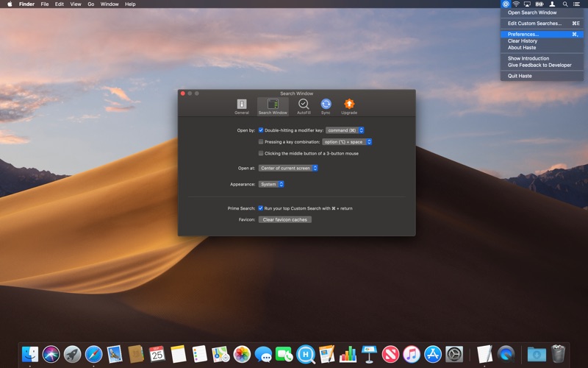This screenshot has height=368, width=588.
Task: Open the command (⌘) modifier key dropdown
Action: [345, 130]
